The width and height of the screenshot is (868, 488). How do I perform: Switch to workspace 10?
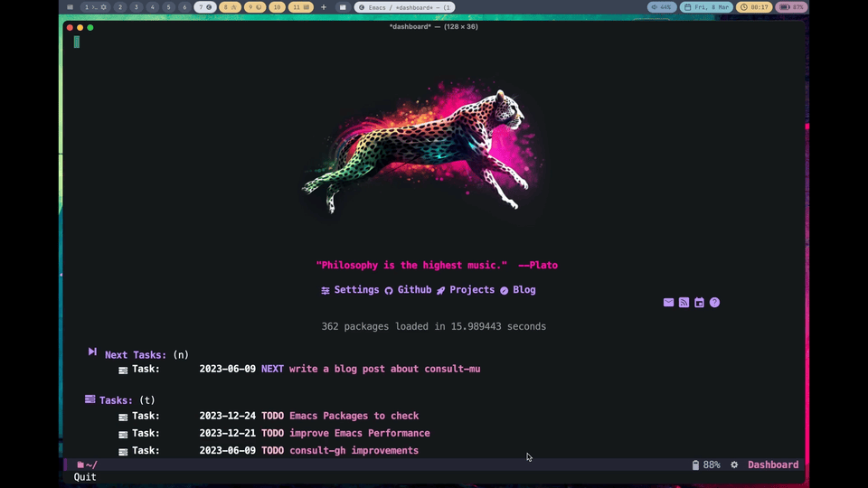coord(277,7)
